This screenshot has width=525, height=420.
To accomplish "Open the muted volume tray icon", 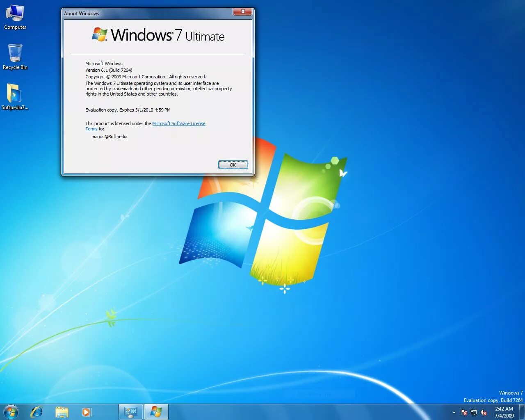I will 484,412.
